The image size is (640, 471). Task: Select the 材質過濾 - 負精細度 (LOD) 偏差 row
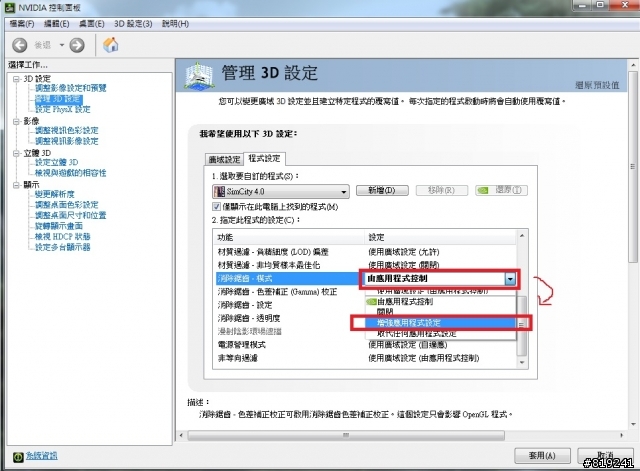tap(366, 252)
